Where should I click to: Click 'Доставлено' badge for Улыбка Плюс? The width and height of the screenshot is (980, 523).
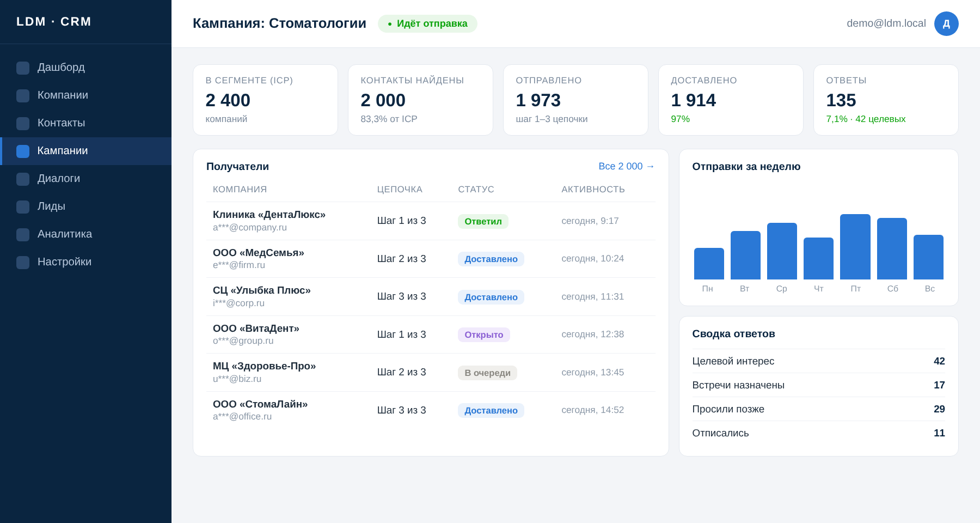tap(491, 297)
